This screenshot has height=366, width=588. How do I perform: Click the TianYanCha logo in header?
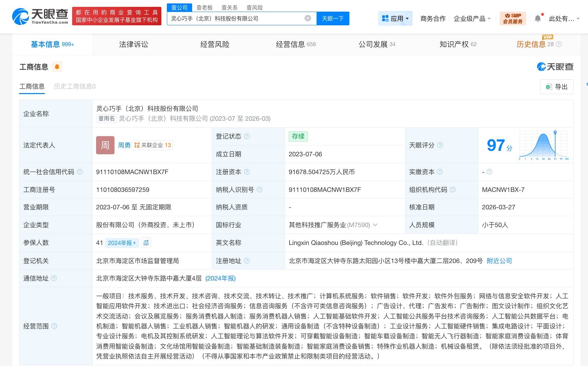point(40,16)
